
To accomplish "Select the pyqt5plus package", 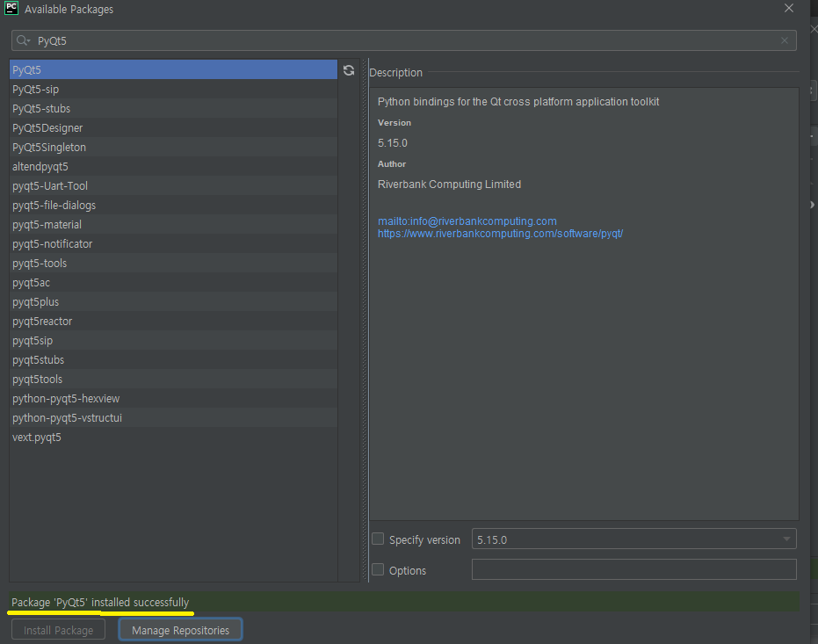I will click(173, 301).
